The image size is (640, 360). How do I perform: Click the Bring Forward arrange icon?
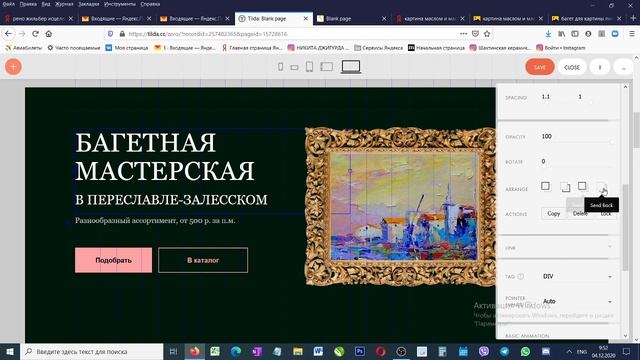point(565,187)
